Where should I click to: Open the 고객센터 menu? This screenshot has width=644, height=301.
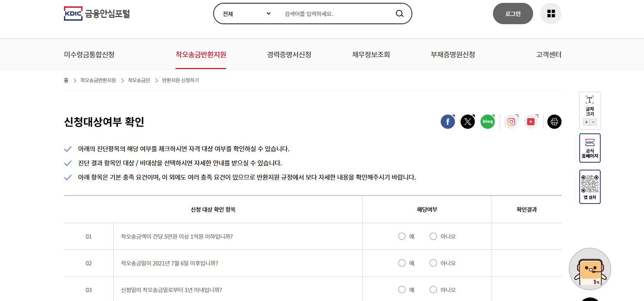click(549, 54)
